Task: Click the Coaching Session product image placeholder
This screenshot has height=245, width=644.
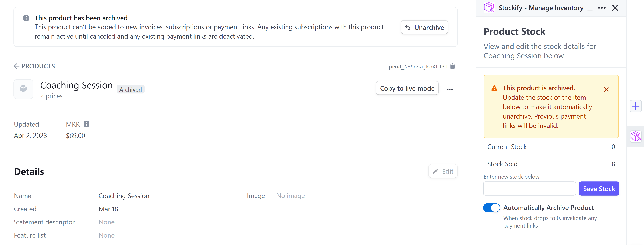Action: [23, 89]
